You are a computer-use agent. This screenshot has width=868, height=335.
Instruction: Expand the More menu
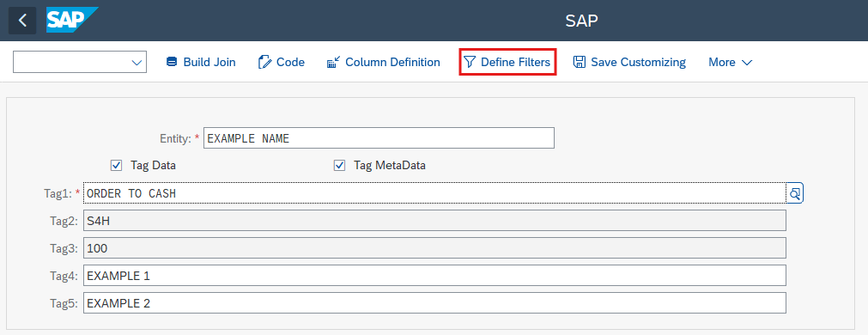pyautogui.click(x=730, y=62)
